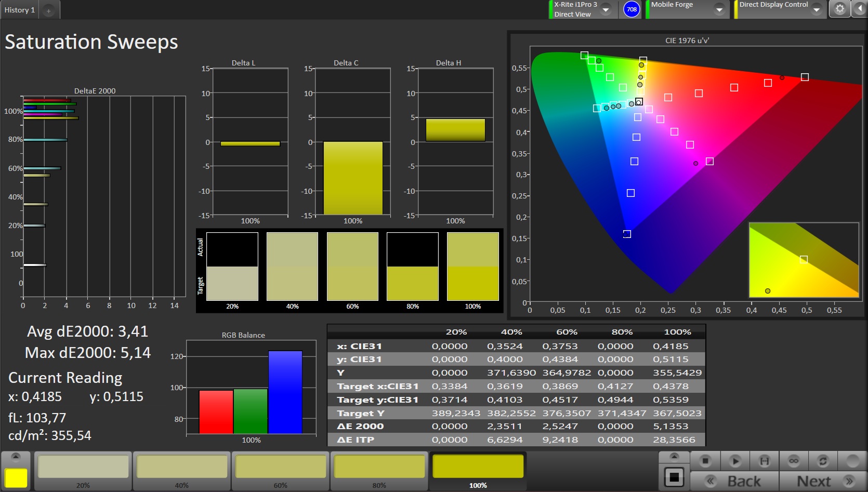Click the refresh cycle arrows icon

[823, 461]
